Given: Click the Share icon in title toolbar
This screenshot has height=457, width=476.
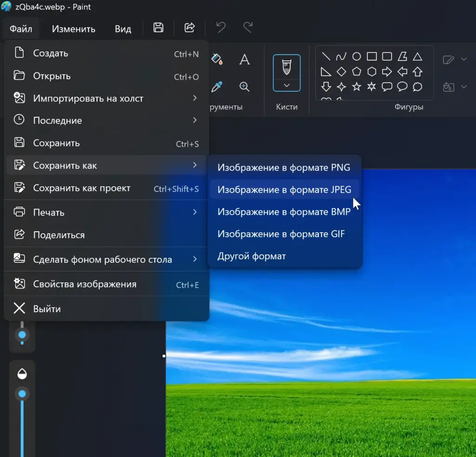Looking at the screenshot, I should 190,27.
